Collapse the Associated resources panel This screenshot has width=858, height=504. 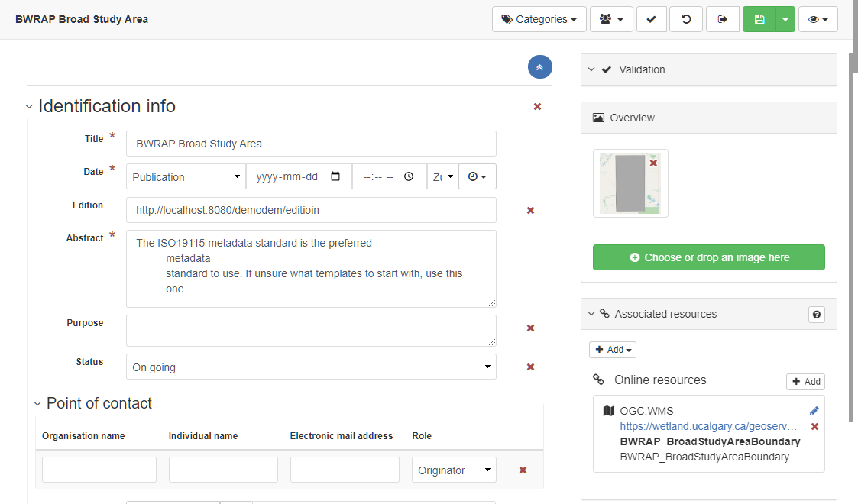(x=591, y=314)
